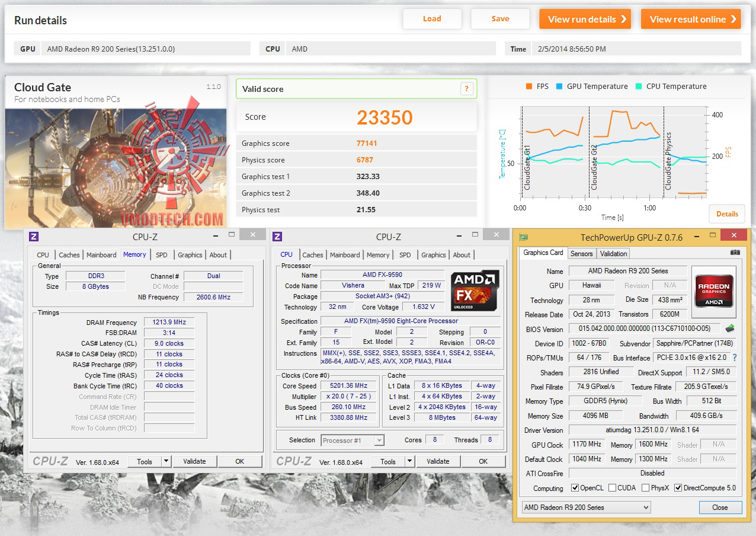Click the Load button in Run details
This screenshot has height=536, width=756.
coord(432,19)
